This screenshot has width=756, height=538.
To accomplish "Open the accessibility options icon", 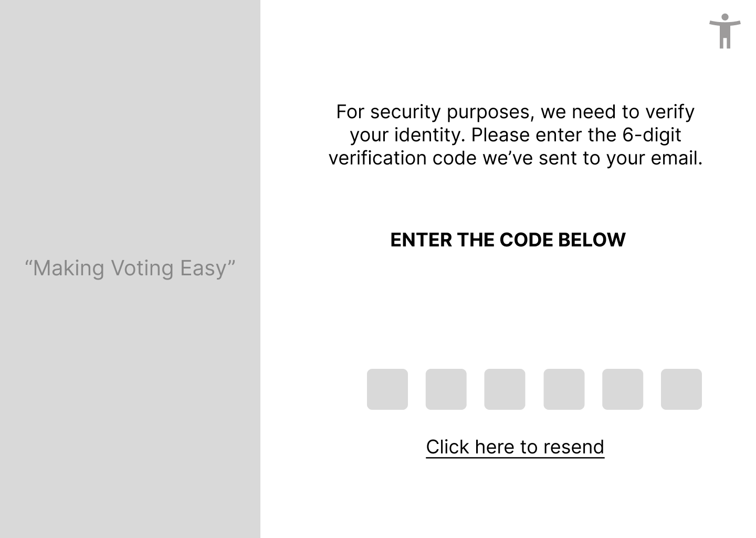I will pos(724,31).
